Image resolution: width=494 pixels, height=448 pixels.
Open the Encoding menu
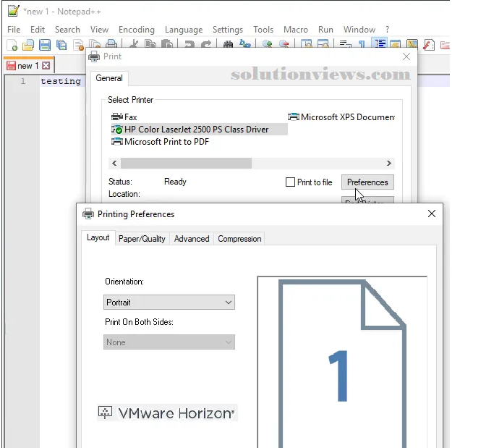(x=137, y=30)
